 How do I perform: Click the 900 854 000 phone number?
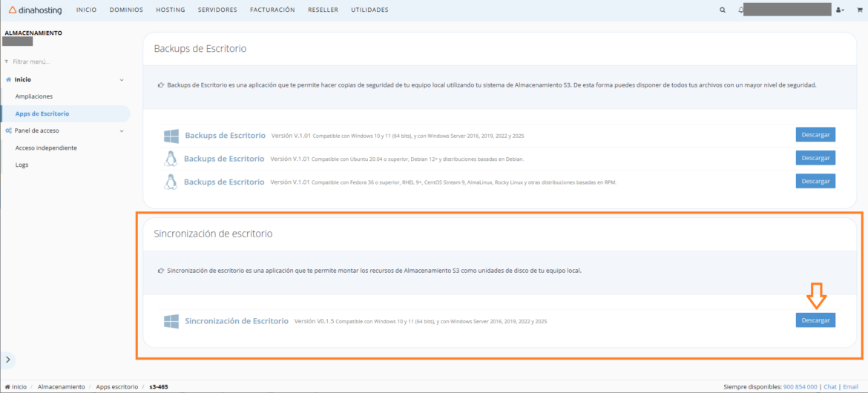tap(800, 387)
